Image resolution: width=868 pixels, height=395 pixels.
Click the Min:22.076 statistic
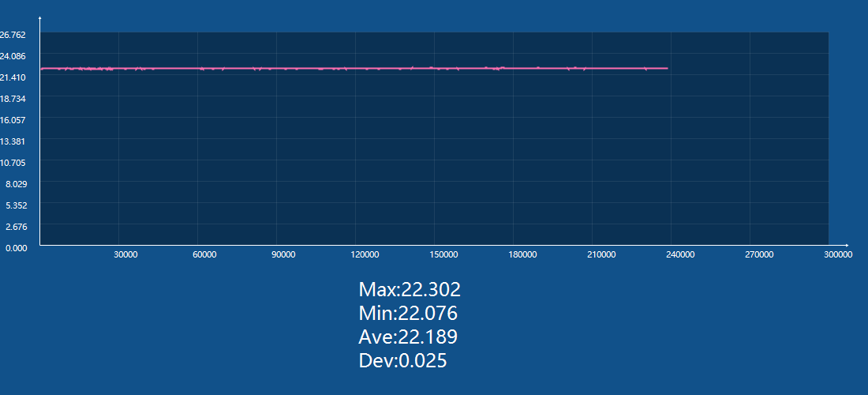coord(408,313)
